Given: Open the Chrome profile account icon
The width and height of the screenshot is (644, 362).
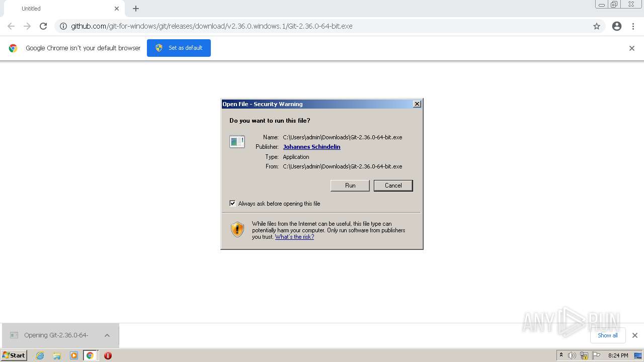Looking at the screenshot, I should point(617,26).
